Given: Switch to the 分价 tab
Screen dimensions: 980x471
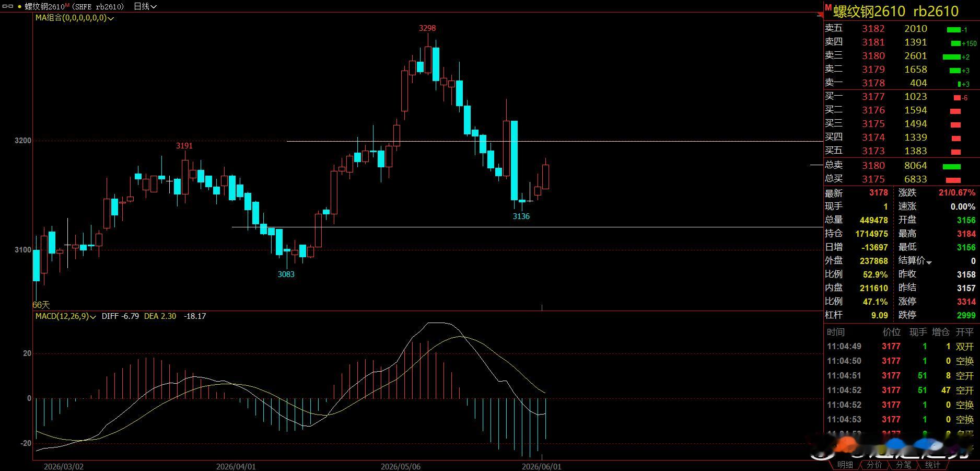Looking at the screenshot, I should (x=874, y=465).
